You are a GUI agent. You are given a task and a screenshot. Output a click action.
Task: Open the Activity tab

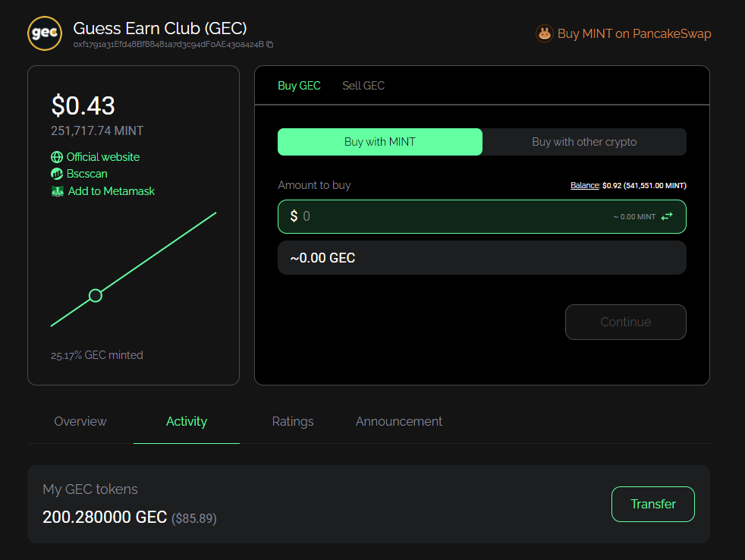[187, 422]
